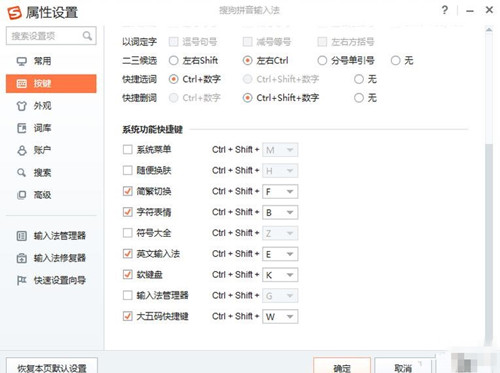Click the search magnifier icon in settings search box
This screenshot has width=500, height=373.
tap(87, 35)
